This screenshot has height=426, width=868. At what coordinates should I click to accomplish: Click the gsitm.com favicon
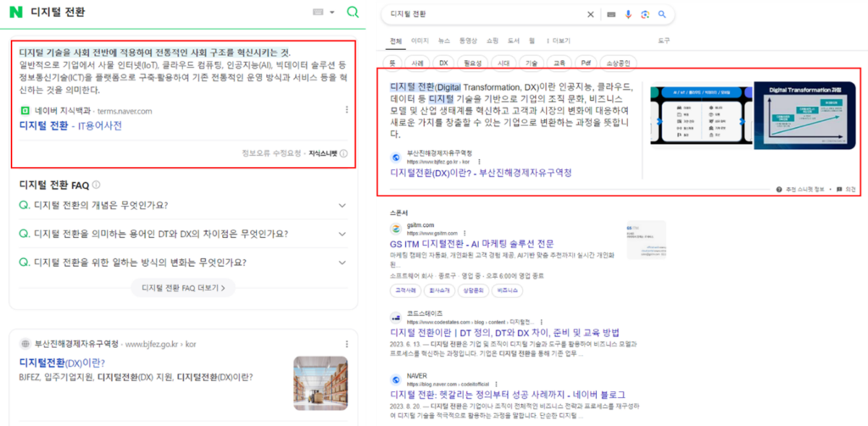(396, 229)
